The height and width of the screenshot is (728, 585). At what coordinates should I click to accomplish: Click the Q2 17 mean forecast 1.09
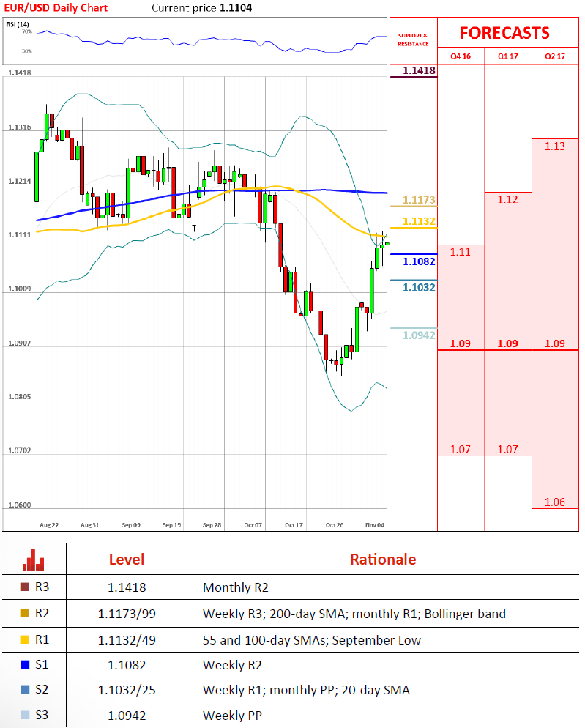555,343
